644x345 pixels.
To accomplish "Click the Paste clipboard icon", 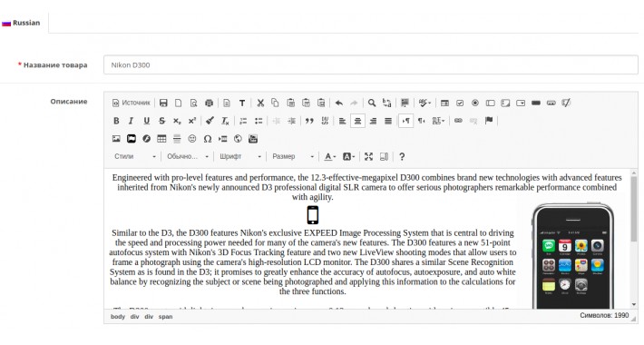I will coord(291,103).
